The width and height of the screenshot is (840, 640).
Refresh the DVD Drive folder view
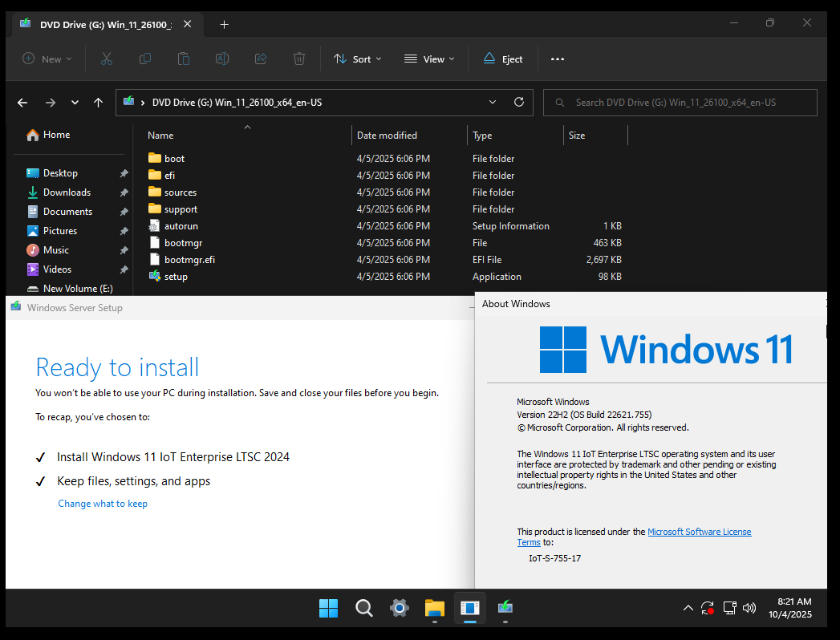click(x=518, y=103)
